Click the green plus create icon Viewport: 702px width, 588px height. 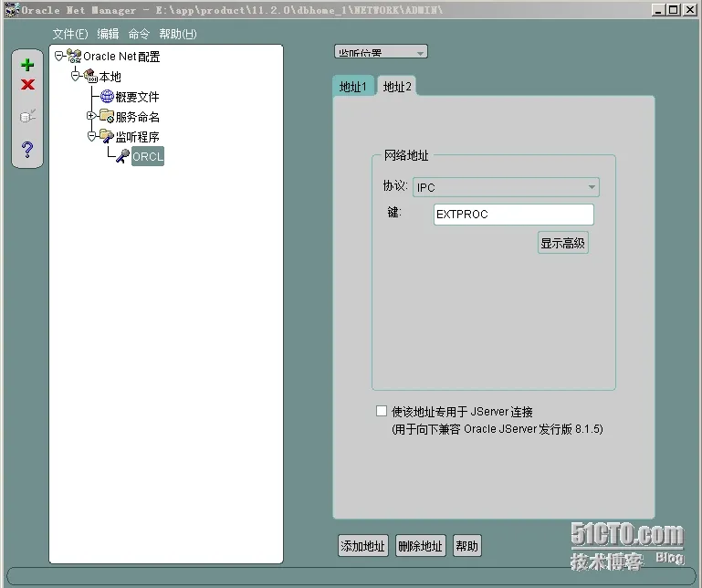tap(27, 65)
